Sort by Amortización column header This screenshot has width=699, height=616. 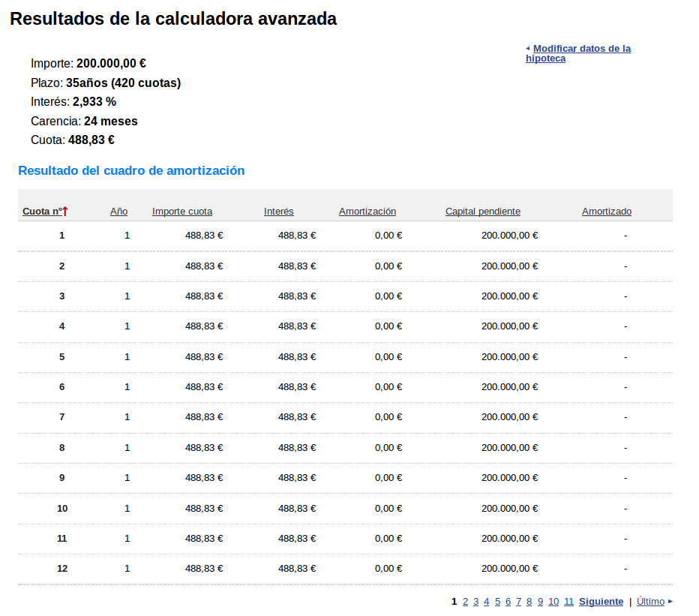[367, 212]
